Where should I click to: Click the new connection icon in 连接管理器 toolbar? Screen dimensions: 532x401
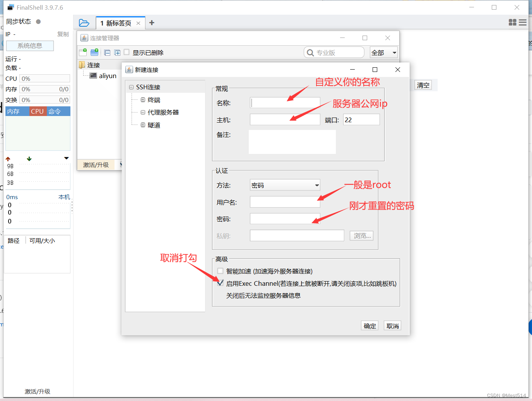coord(82,52)
